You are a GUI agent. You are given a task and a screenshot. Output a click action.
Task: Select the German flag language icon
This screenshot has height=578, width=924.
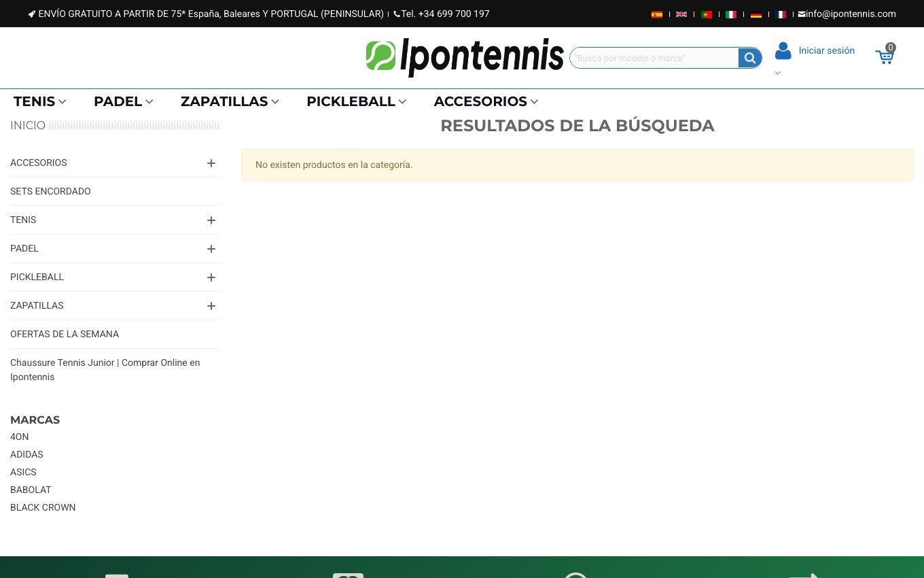pos(756,14)
